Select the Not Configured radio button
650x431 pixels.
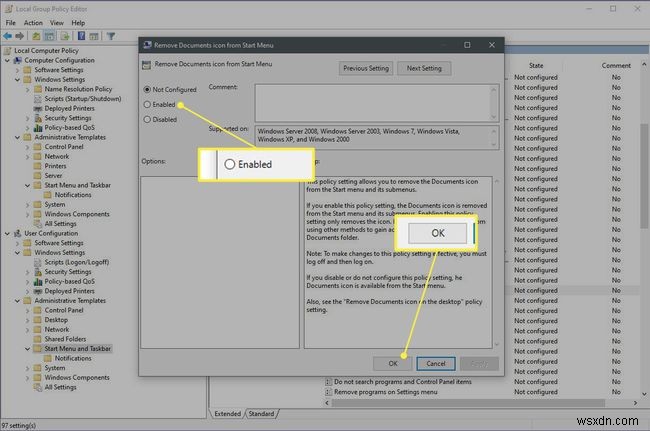click(x=147, y=90)
